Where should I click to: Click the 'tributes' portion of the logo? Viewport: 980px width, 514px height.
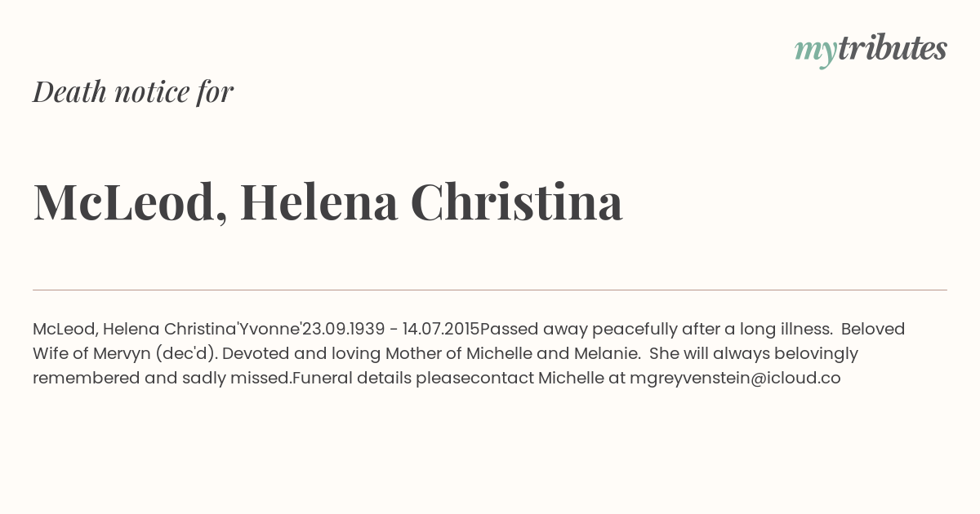893,49
